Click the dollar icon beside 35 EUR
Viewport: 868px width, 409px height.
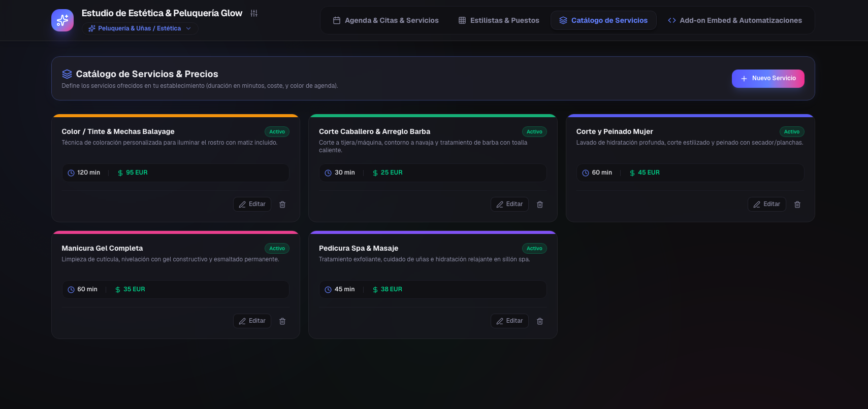(118, 290)
